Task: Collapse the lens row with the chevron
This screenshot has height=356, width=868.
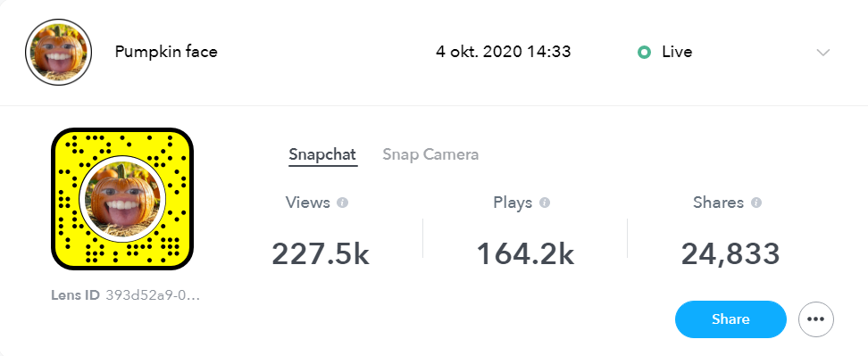Action: click(x=823, y=53)
